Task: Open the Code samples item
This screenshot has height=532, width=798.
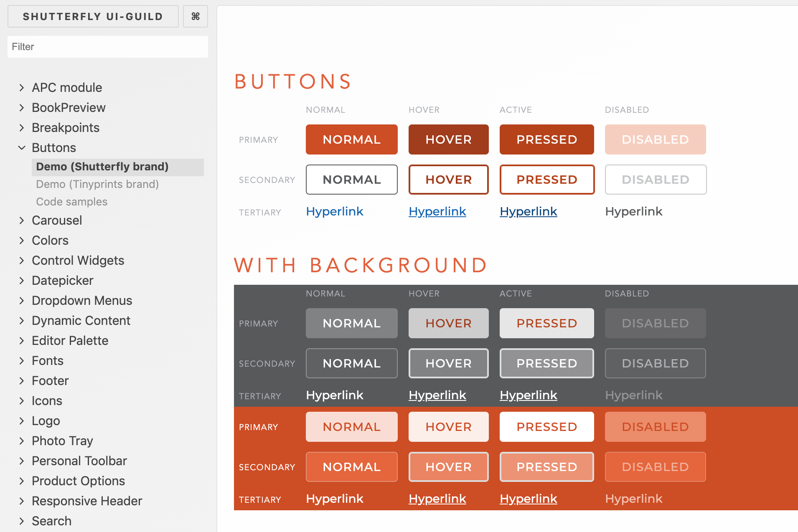Action: [72, 202]
